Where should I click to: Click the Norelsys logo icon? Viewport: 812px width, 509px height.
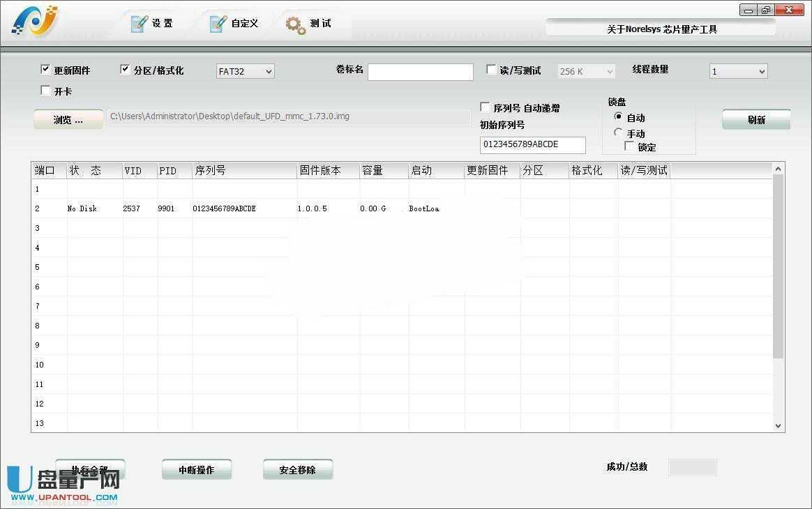[34, 21]
